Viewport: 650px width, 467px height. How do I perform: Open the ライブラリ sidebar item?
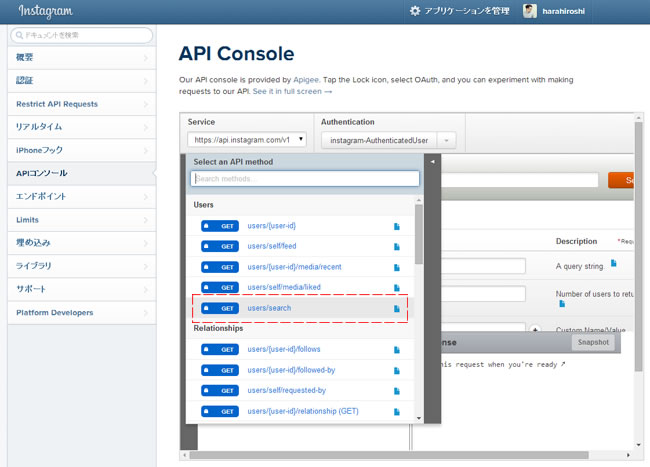(82, 266)
